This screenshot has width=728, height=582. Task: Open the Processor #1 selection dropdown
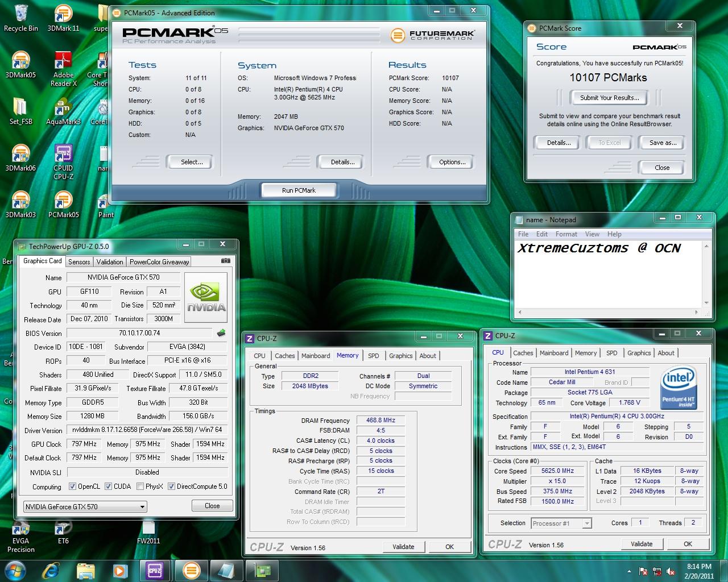tap(561, 523)
